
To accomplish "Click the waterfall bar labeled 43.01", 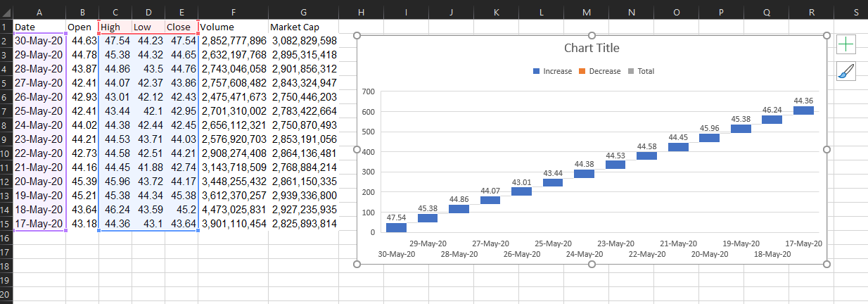I will coord(521,191).
